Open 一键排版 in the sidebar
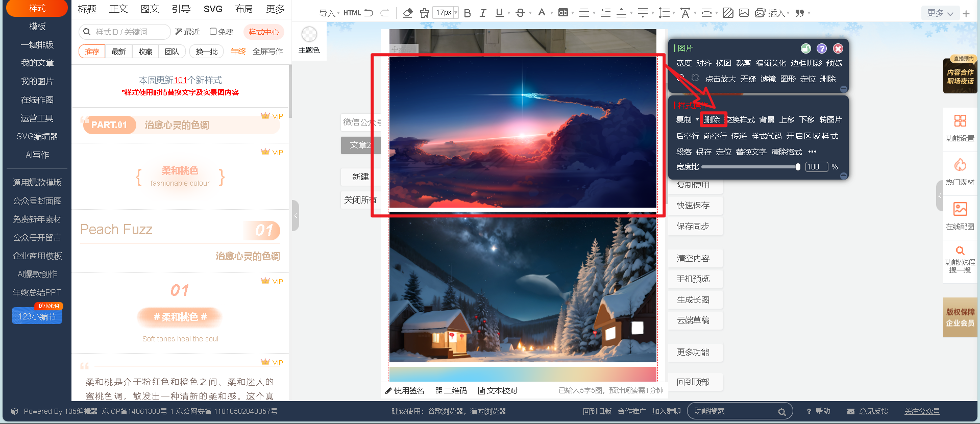The width and height of the screenshot is (980, 424). (x=37, y=45)
